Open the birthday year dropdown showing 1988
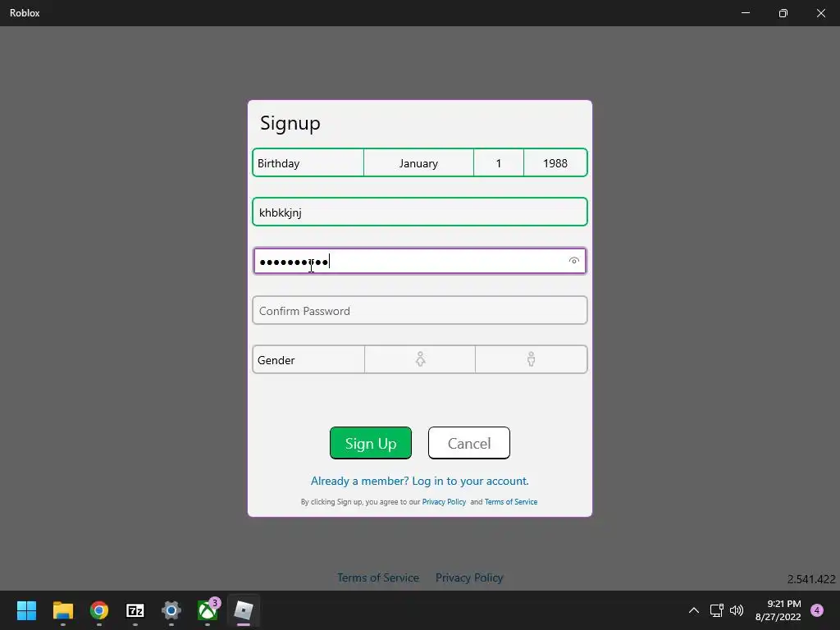840x630 pixels. pos(555,163)
